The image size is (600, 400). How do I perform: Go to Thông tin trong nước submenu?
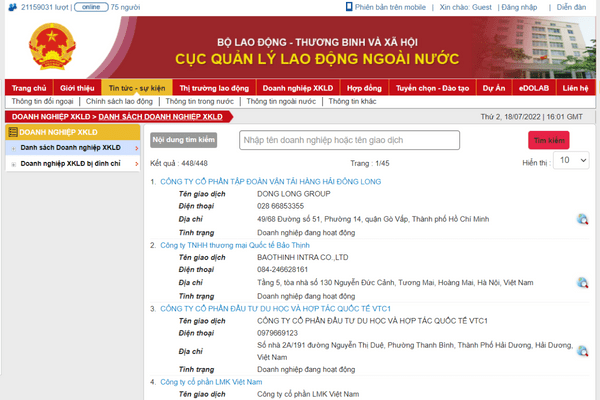tap(199, 101)
